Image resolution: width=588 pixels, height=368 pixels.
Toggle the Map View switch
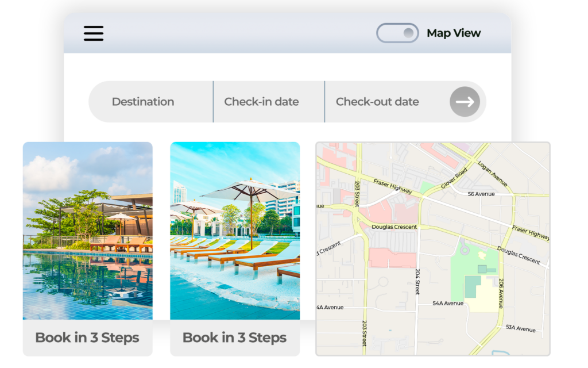pos(397,33)
